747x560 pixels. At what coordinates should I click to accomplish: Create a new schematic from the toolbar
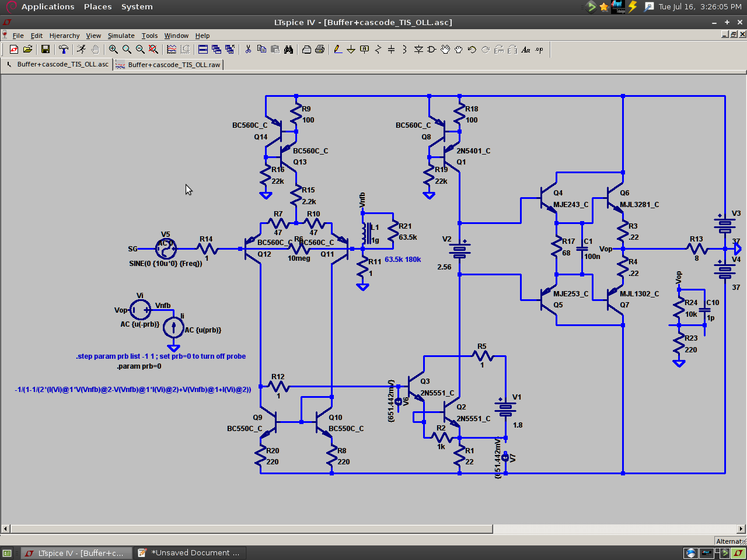coord(14,50)
